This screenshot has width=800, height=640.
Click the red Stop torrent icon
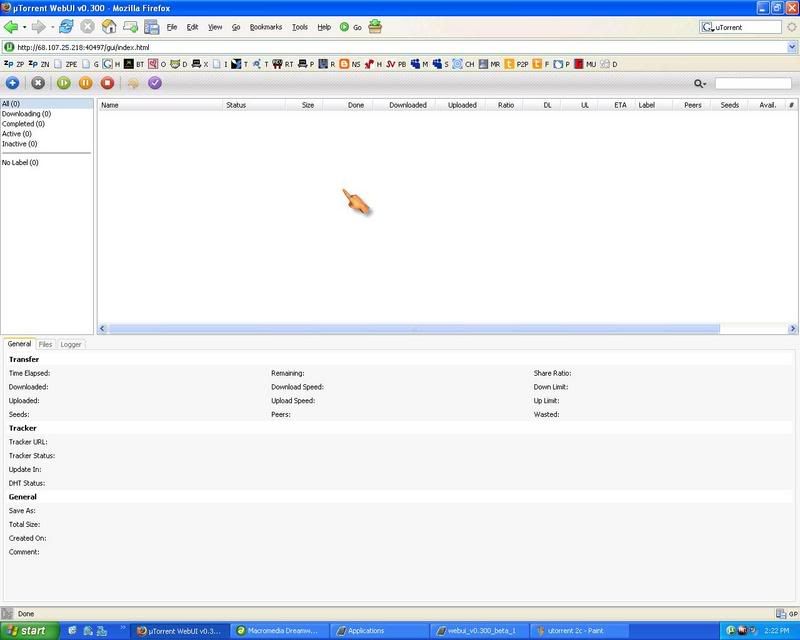point(107,83)
